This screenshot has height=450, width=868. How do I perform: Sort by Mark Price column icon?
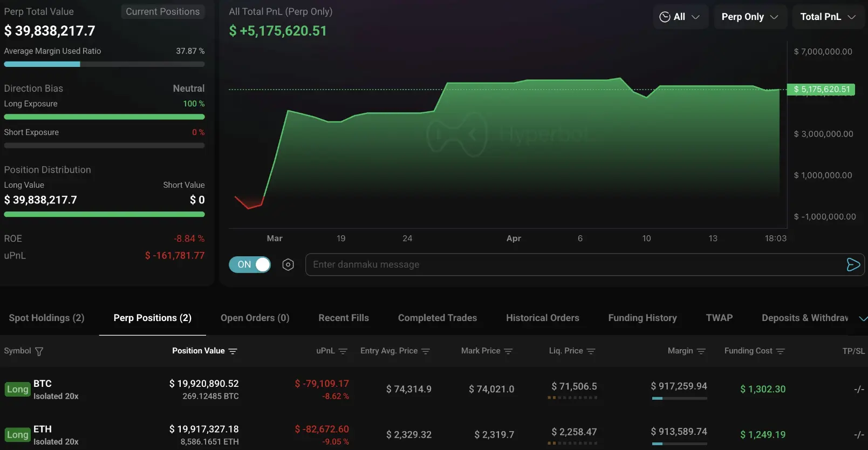[x=508, y=351]
